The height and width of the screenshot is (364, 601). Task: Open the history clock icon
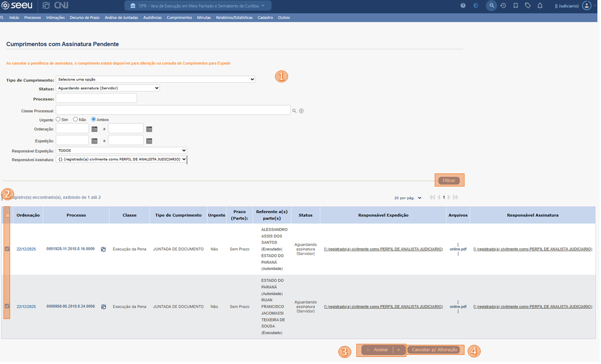(x=503, y=6)
